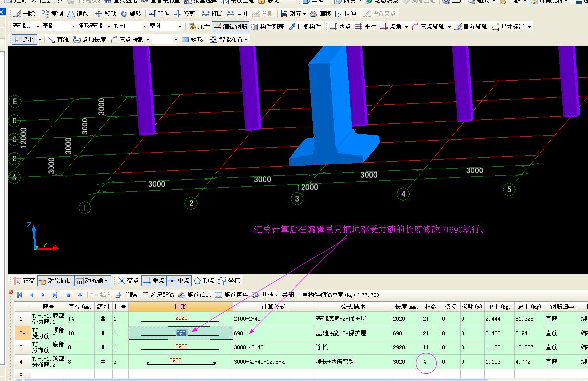Toggle 正交 (ortho) mode
This screenshot has height=381, width=588.
[x=24, y=281]
